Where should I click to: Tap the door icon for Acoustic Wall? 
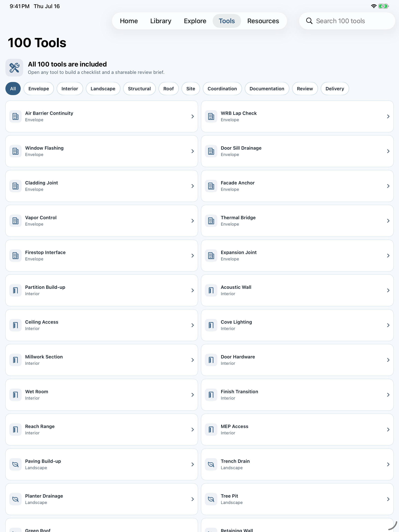point(211,290)
